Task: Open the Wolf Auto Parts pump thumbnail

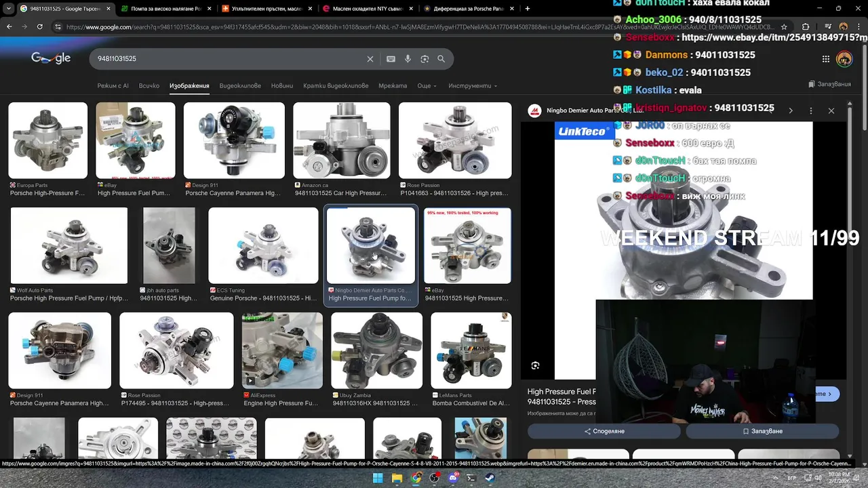Action: (x=68, y=245)
